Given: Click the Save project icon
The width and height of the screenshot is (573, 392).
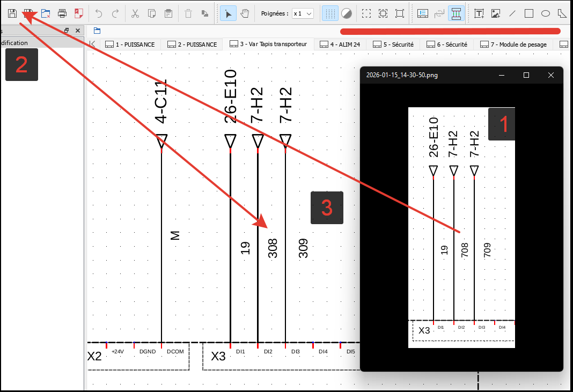Looking at the screenshot, I should [x=12, y=13].
